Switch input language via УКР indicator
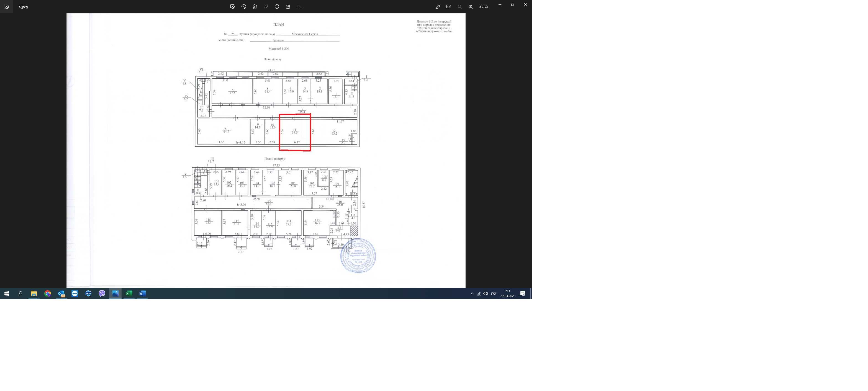The height and width of the screenshot is (391, 868). (494, 294)
